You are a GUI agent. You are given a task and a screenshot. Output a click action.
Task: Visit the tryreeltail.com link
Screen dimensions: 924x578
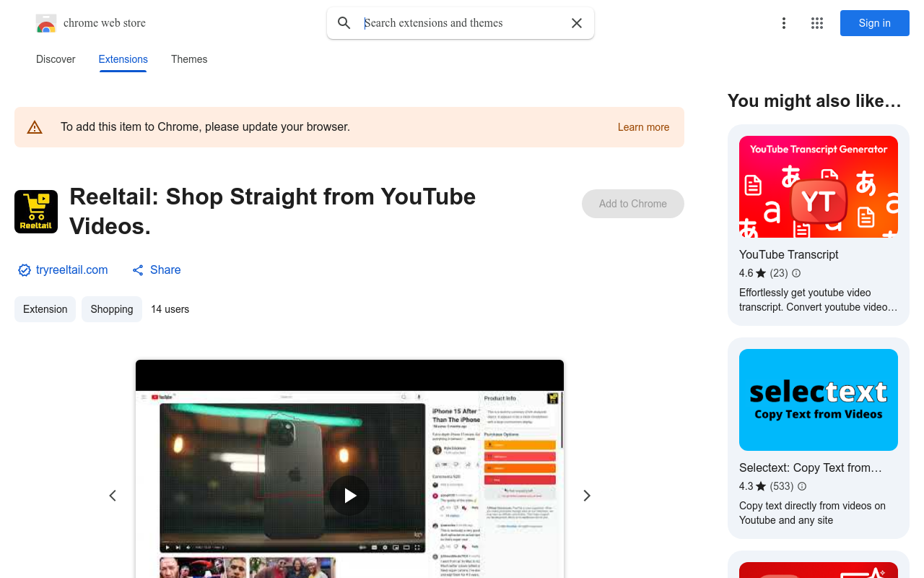(x=72, y=270)
